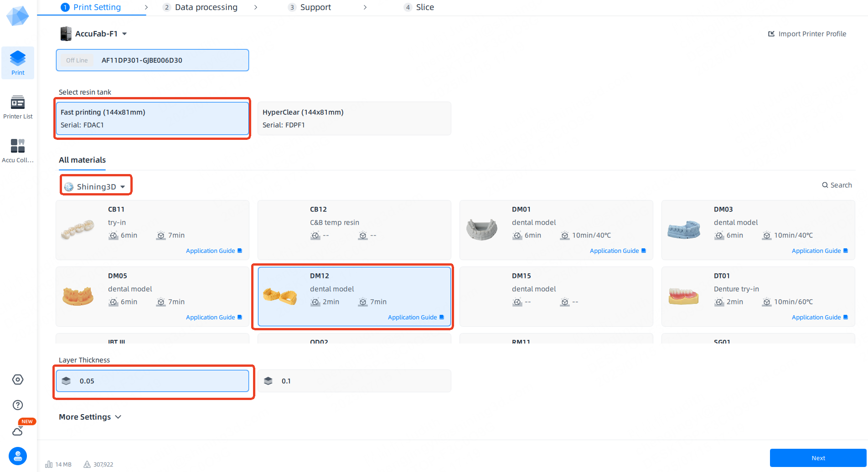Click the cure time icon on DM03
The height and width of the screenshot is (472, 868).
pyautogui.click(x=767, y=236)
